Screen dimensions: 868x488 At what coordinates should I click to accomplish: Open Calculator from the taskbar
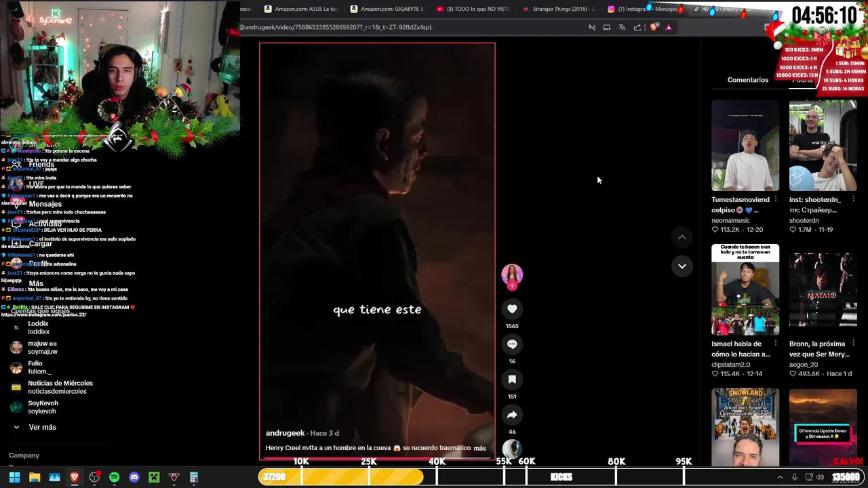194,477
